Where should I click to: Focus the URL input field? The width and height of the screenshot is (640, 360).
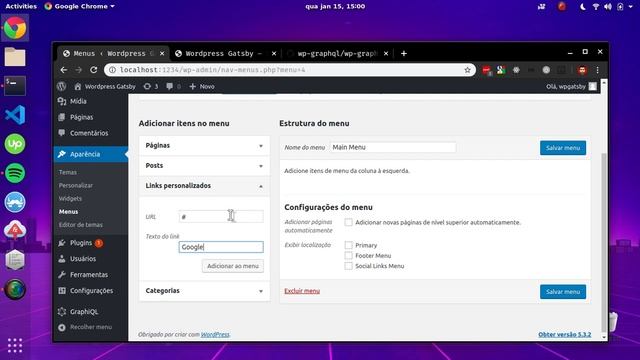click(221, 216)
